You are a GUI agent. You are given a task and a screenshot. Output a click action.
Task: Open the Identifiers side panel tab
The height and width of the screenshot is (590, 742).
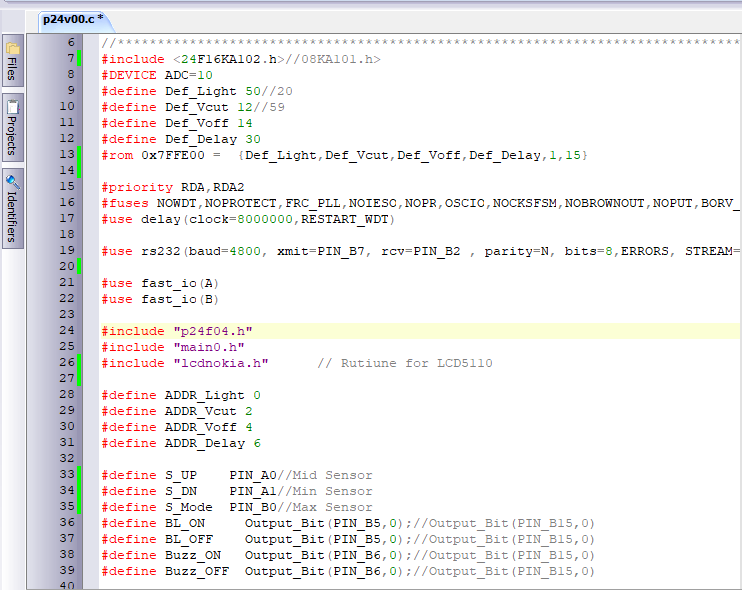click(13, 208)
